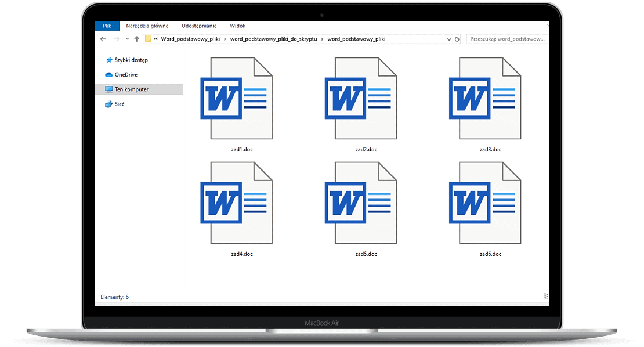Refresh the current folder view

tap(457, 39)
